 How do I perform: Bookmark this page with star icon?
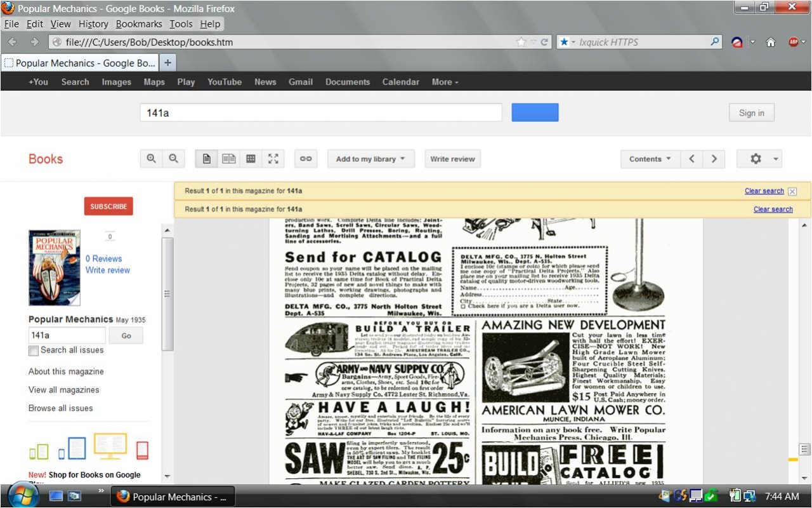pos(521,43)
